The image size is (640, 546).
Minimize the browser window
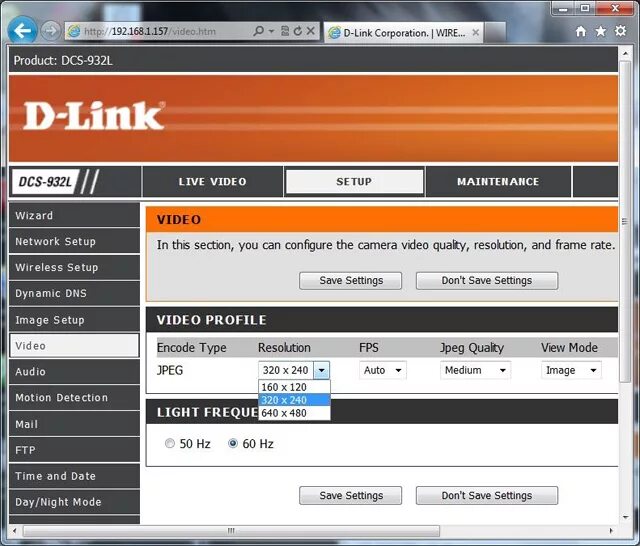coord(563,8)
